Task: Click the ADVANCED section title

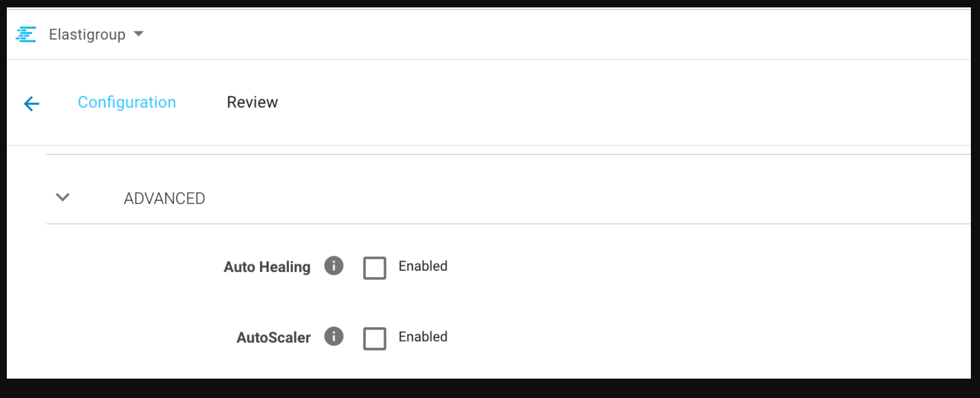Action: (165, 198)
